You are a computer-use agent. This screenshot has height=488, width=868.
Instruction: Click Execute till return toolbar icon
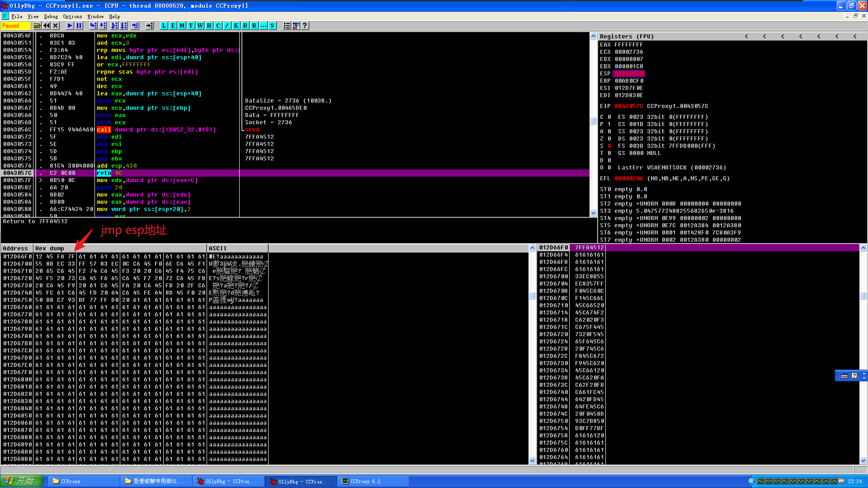[135, 26]
